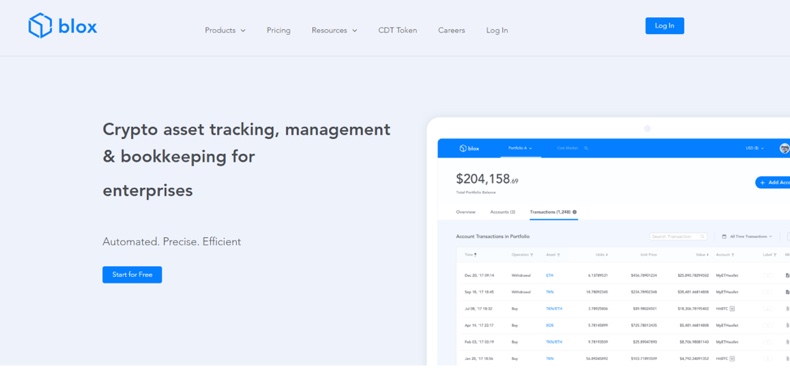This screenshot has height=377, width=790.
Task: Filter by the Asset column header
Action: pos(553,255)
